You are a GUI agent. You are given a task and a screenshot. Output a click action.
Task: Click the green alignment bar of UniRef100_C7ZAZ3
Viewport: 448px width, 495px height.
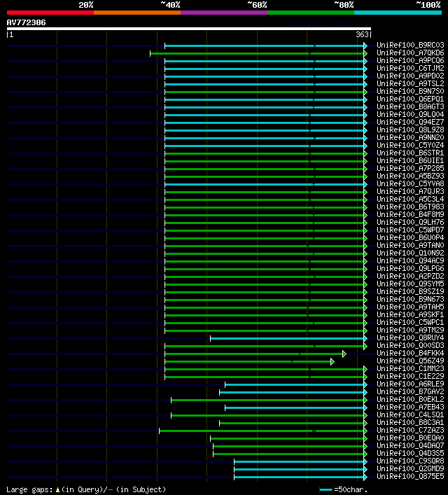[261, 431]
